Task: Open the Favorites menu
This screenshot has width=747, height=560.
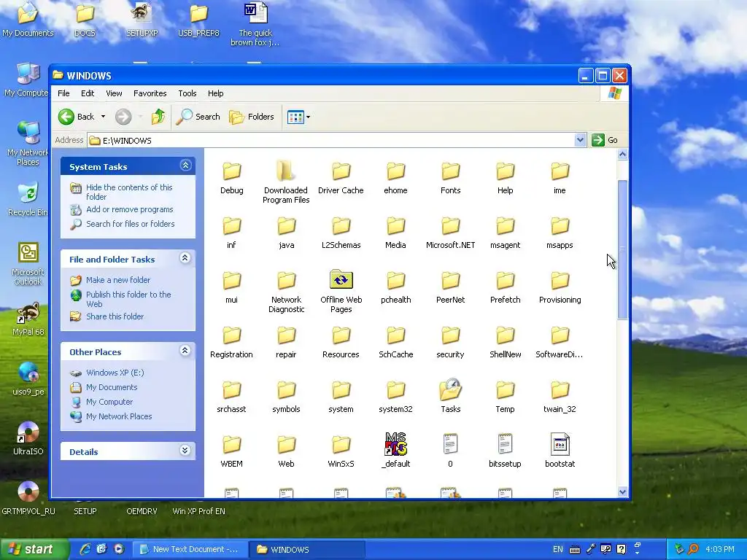Action: (150, 93)
